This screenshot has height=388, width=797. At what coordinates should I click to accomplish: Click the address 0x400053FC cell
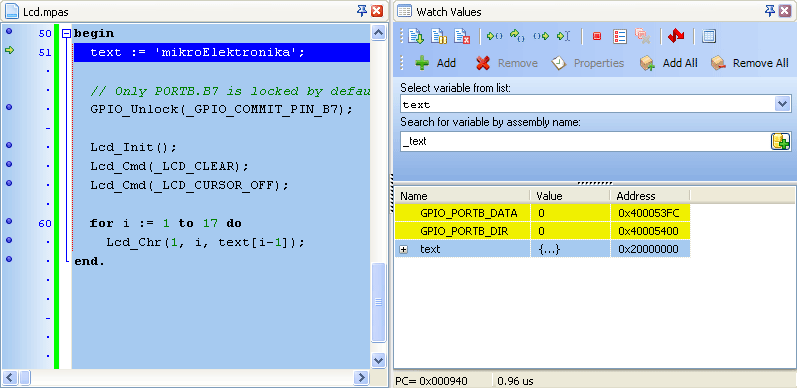[x=650, y=214]
